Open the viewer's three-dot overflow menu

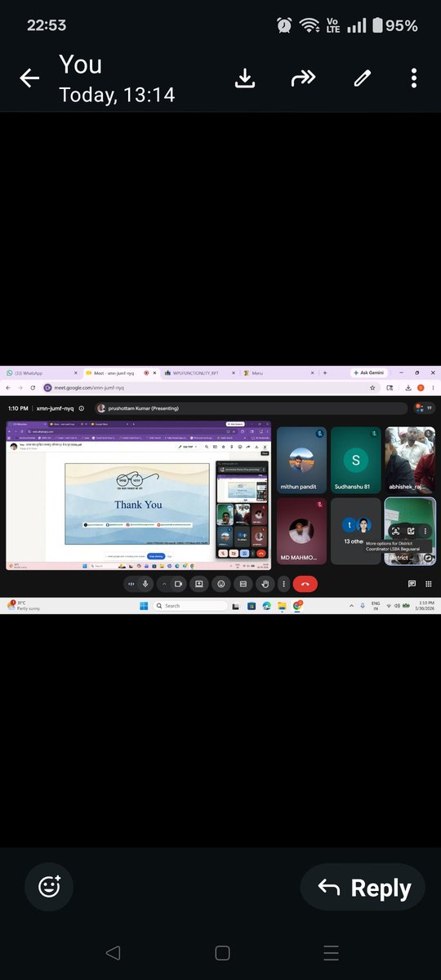coord(414,78)
